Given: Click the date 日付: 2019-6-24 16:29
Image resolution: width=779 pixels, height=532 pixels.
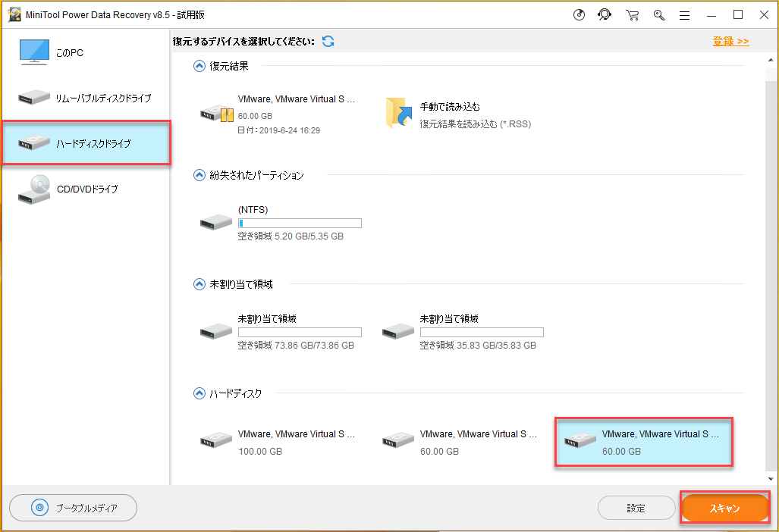Looking at the screenshot, I should (x=278, y=130).
